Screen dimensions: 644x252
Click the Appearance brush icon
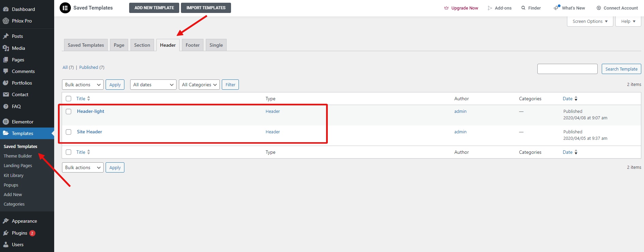click(6, 221)
